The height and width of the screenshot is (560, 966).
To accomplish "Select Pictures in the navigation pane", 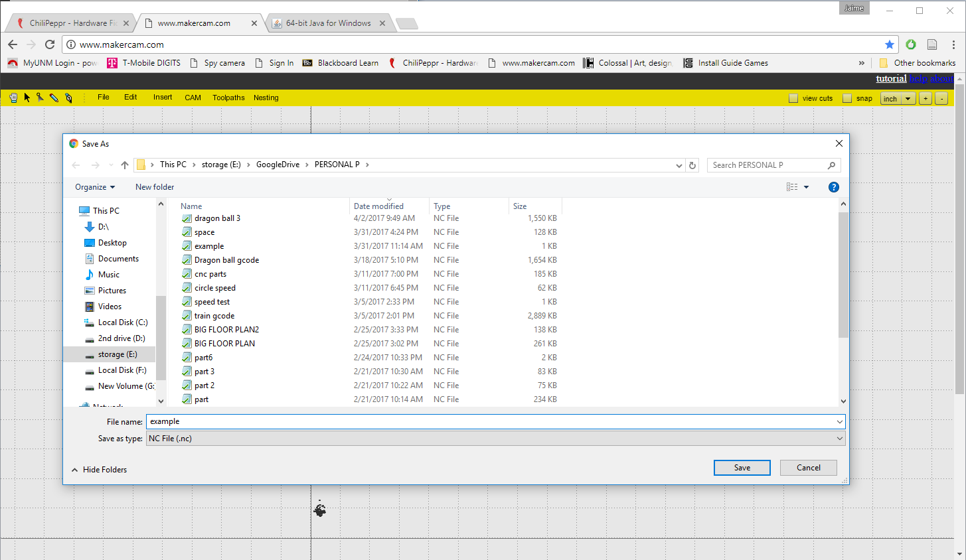I will (112, 291).
